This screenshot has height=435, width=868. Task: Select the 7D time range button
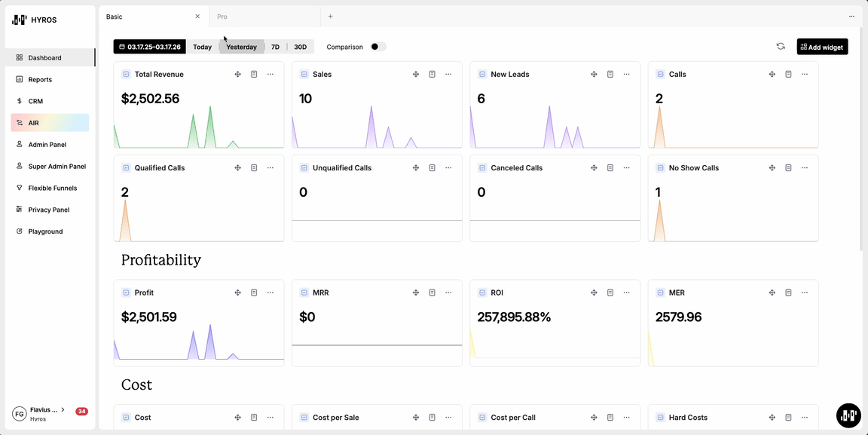(275, 47)
